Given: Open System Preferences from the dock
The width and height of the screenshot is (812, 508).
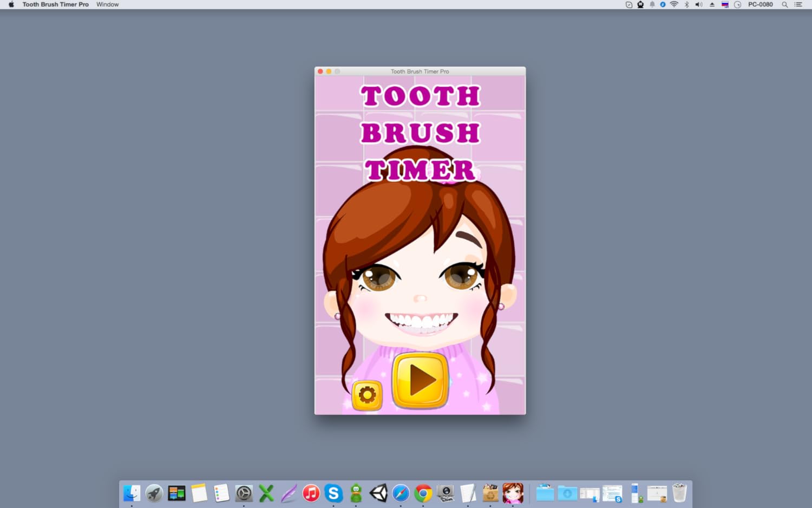Looking at the screenshot, I should [244, 493].
